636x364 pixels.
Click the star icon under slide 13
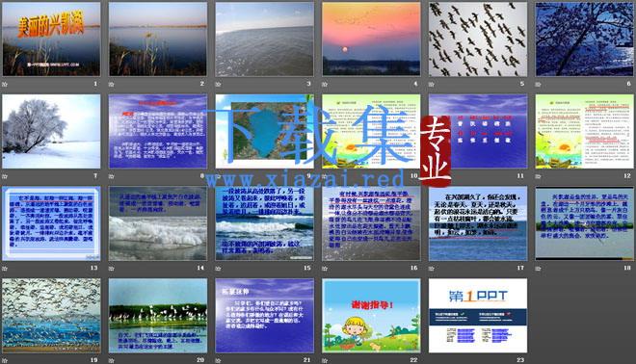[5, 269]
